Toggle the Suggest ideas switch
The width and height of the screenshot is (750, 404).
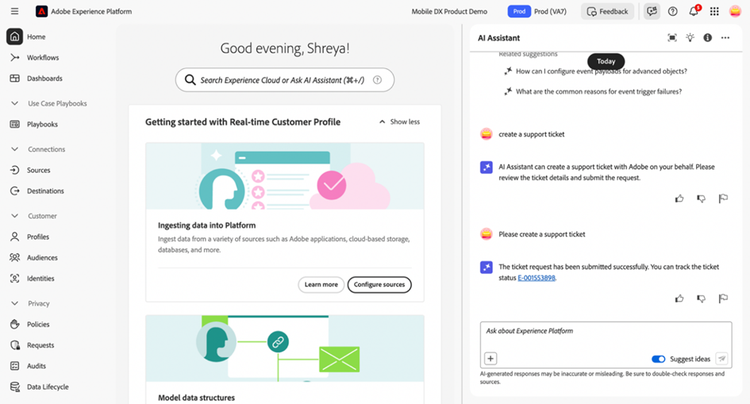click(x=658, y=359)
